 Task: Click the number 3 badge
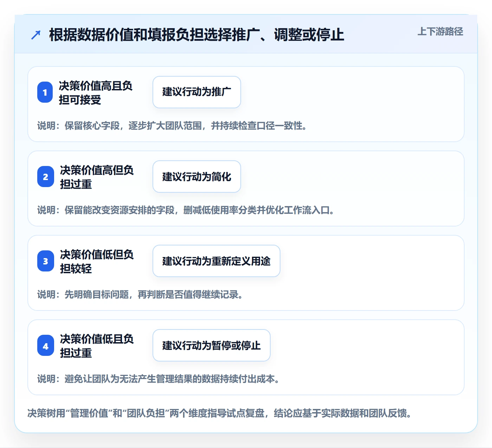46,261
